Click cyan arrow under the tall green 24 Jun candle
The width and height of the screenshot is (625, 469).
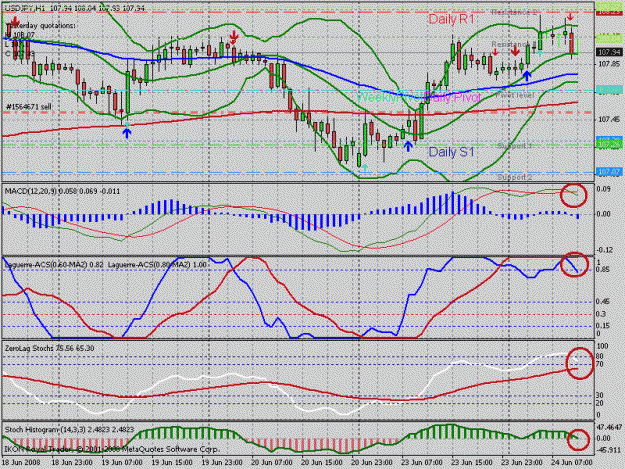(540, 53)
